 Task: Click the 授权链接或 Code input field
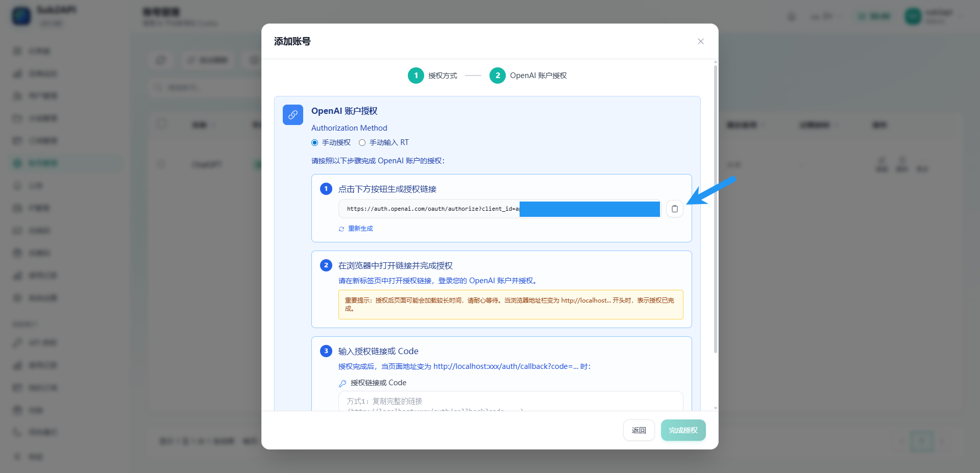click(510, 403)
